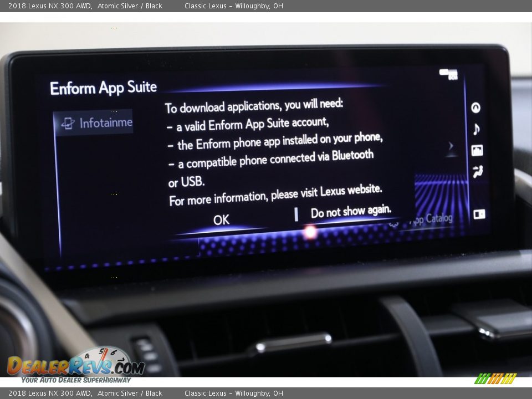Select the Infotainme tab in the left list
Image resolution: width=532 pixels, height=399 pixels.
[93, 123]
